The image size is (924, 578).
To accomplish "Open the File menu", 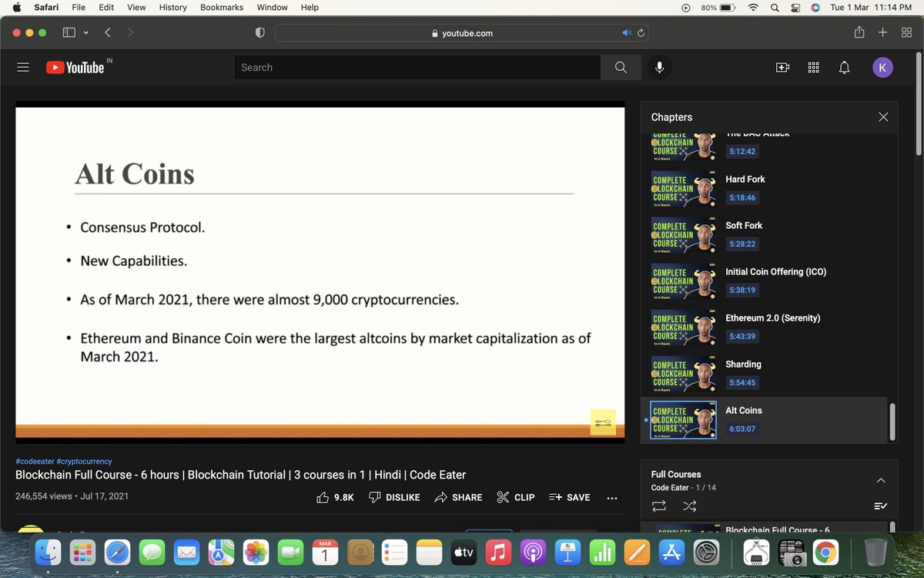I will (x=79, y=8).
